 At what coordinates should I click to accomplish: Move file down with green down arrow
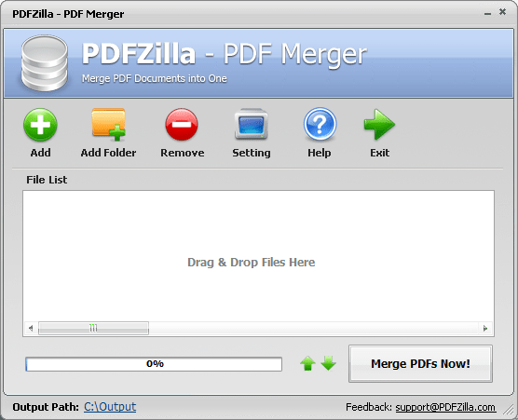pos(328,363)
